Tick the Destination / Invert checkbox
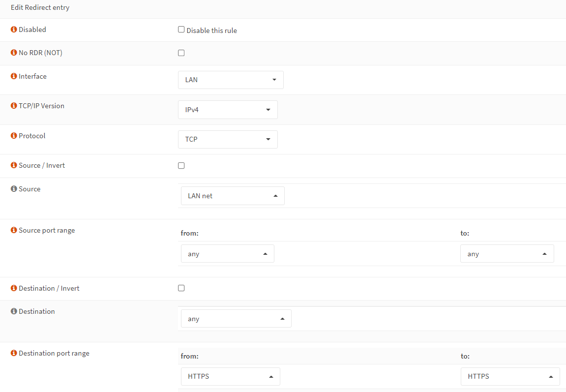The width and height of the screenshot is (566, 392). [181, 288]
